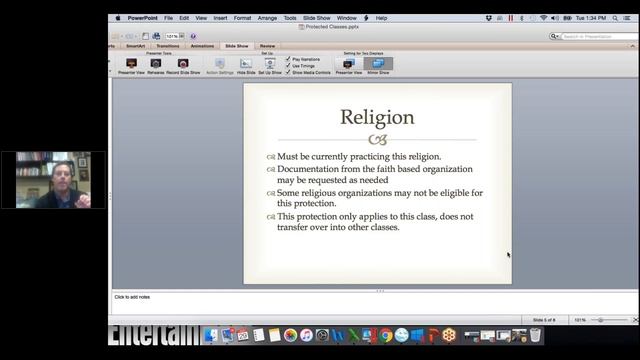This screenshot has height=360, width=640.
Task: Click the Search in Presentation field
Action: pyautogui.click(x=600, y=36)
